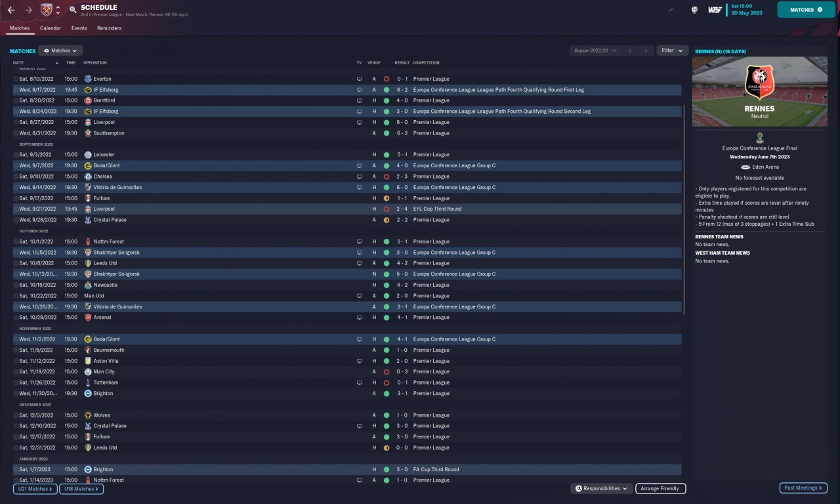Open the club switcher up/down chevrons
840x504 pixels.
point(58,10)
